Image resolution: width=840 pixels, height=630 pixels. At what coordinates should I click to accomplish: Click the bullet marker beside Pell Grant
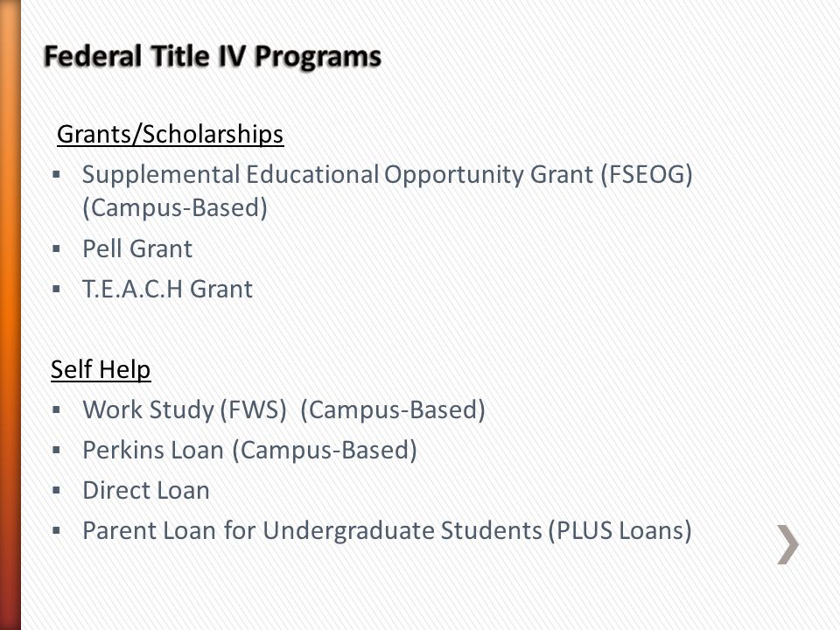[x=57, y=248]
